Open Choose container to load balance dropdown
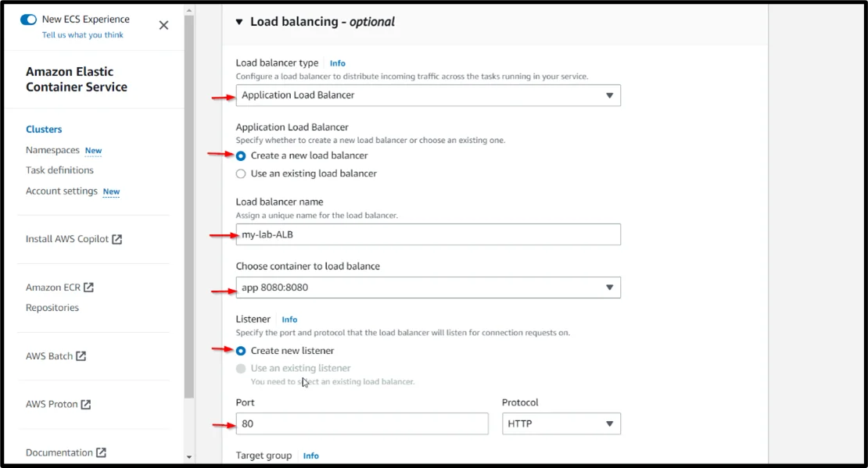This screenshot has width=868, height=468. click(428, 288)
